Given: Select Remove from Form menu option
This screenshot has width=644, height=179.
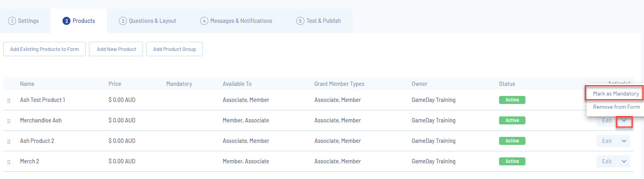Looking at the screenshot, I should [616, 107].
